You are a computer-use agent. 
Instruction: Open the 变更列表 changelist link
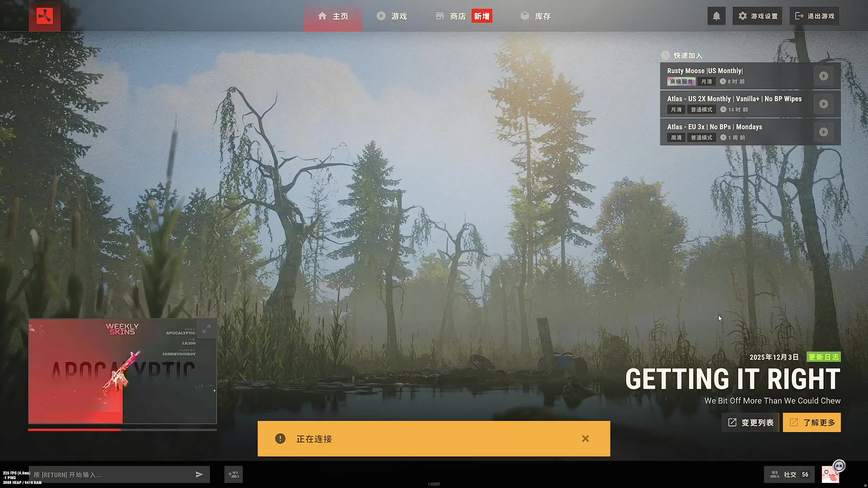(751, 423)
